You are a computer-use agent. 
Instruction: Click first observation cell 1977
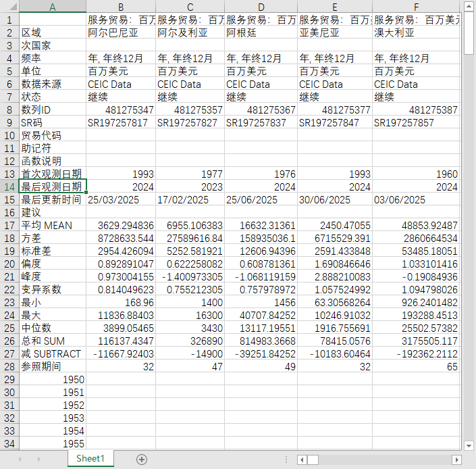[x=190, y=174]
